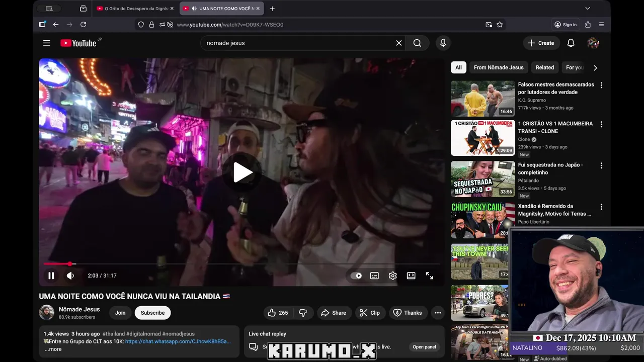Open the tracking protection shield
The height and width of the screenshot is (362, 644).
coord(141,25)
